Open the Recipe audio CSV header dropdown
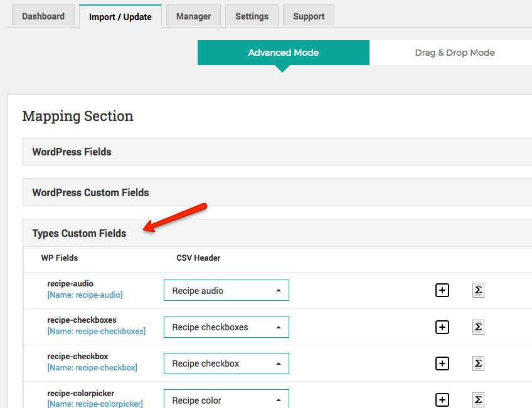The height and width of the screenshot is (408, 532). tap(226, 290)
